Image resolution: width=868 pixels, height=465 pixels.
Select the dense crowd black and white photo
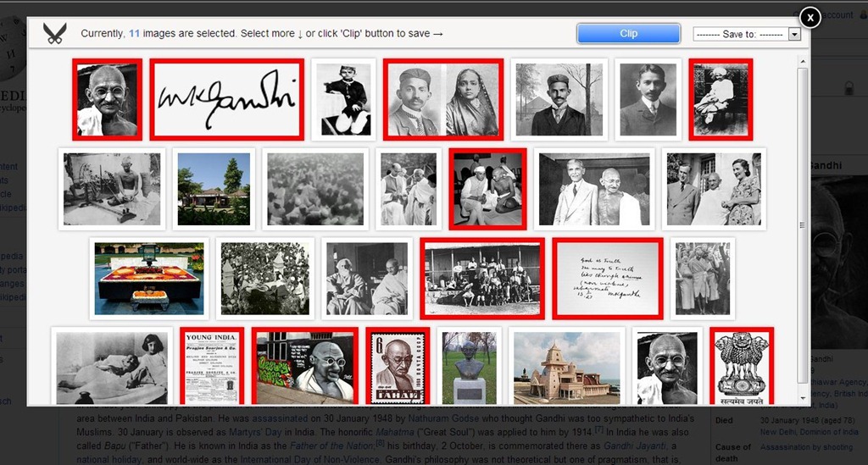265,279
